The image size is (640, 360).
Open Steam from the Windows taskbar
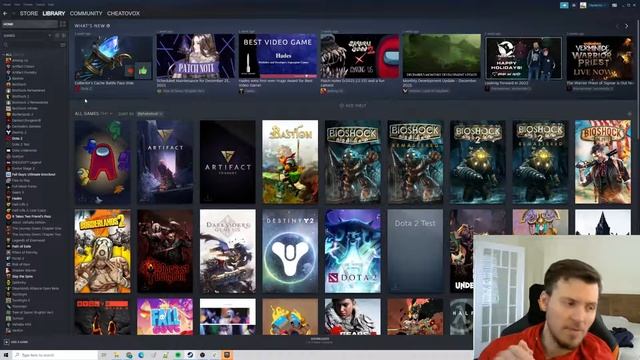click(x=190, y=355)
